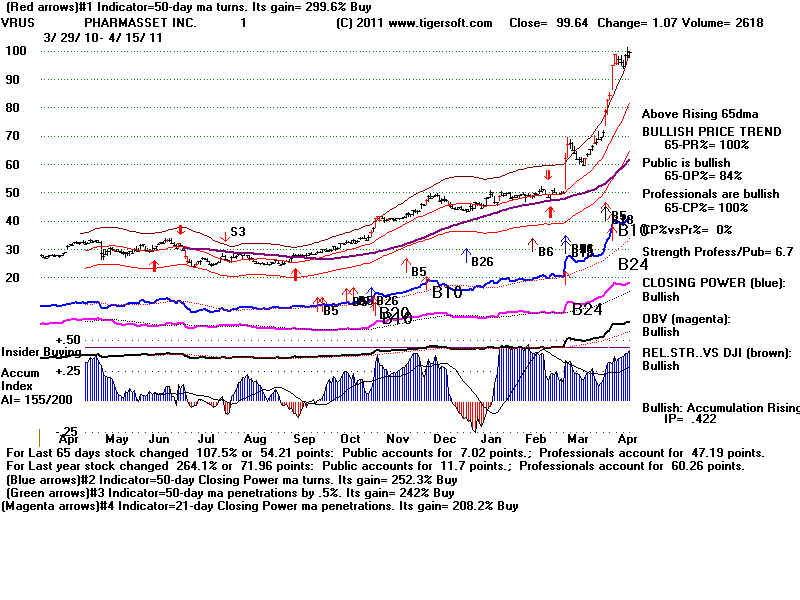The image size is (800, 600).
Task: Select the Aug month label
Action: pos(255,439)
